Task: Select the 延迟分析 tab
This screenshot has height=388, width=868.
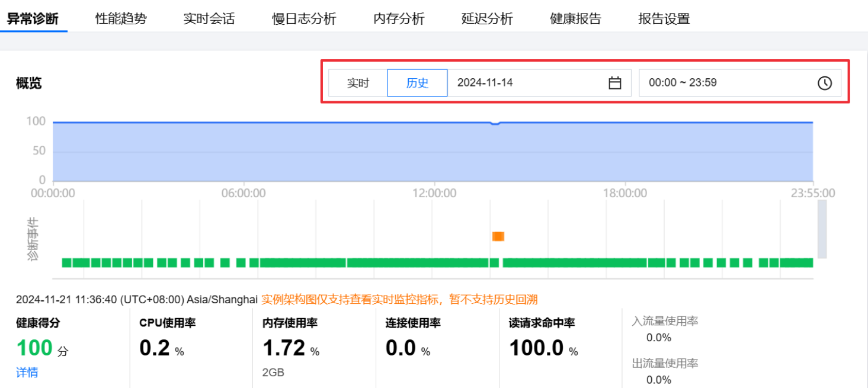Action: pyautogui.click(x=487, y=19)
